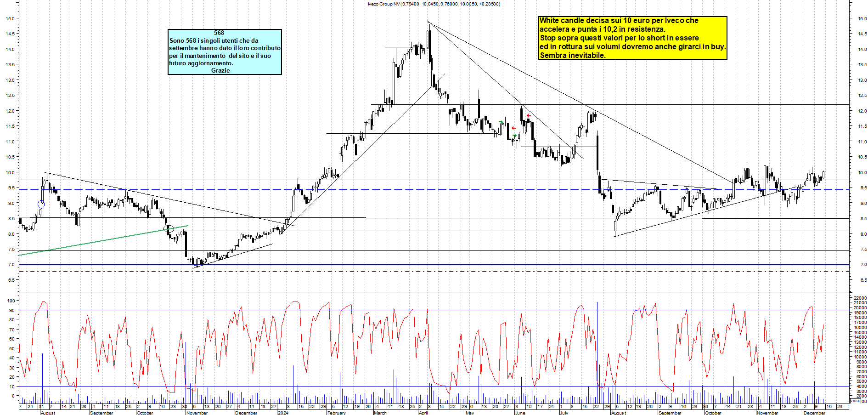Click the 'April' month label
The height and width of the screenshot is (415, 868).
[423, 413]
